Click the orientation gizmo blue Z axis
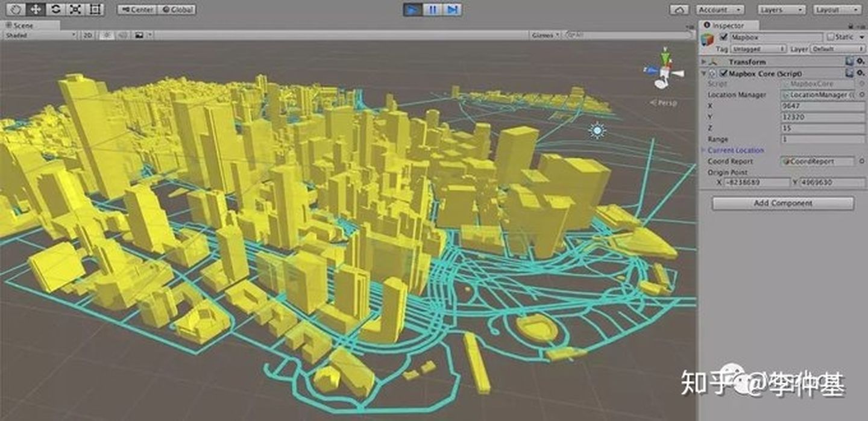The height and width of the screenshot is (421, 868). click(650, 70)
